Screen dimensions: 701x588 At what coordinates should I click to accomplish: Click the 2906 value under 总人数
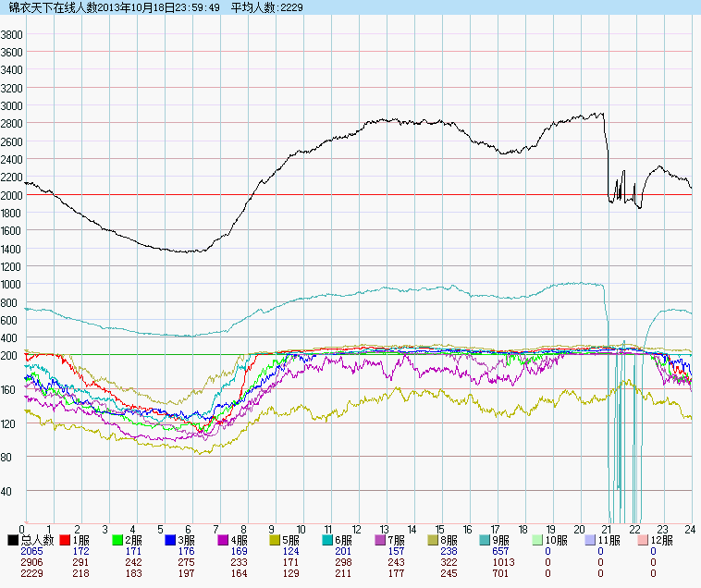pos(31,562)
